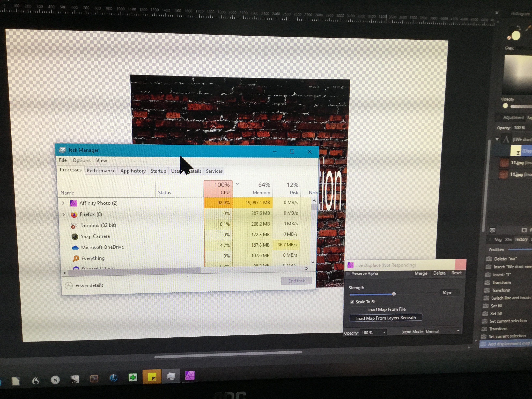Click the layers stack icon below Layers panel
This screenshot has height=399, width=532.
492,230
